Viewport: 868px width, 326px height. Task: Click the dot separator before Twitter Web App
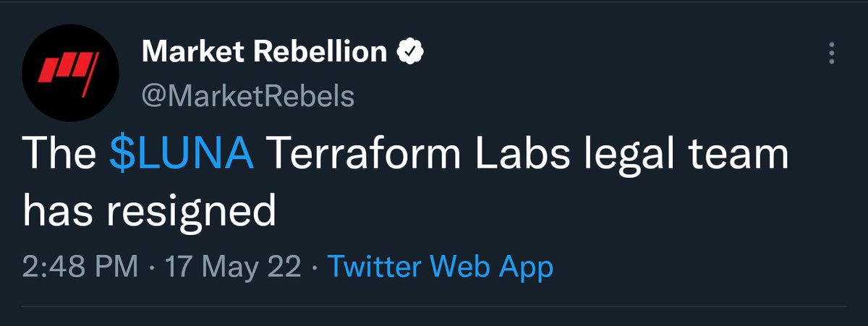click(x=315, y=267)
